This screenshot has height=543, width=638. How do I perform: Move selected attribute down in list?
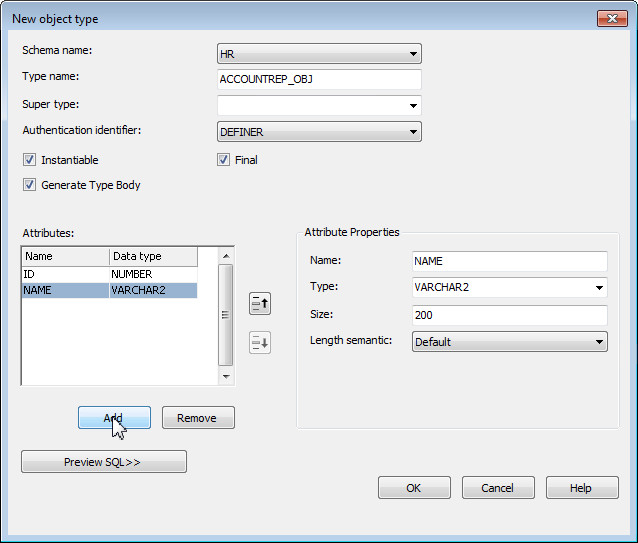point(260,342)
